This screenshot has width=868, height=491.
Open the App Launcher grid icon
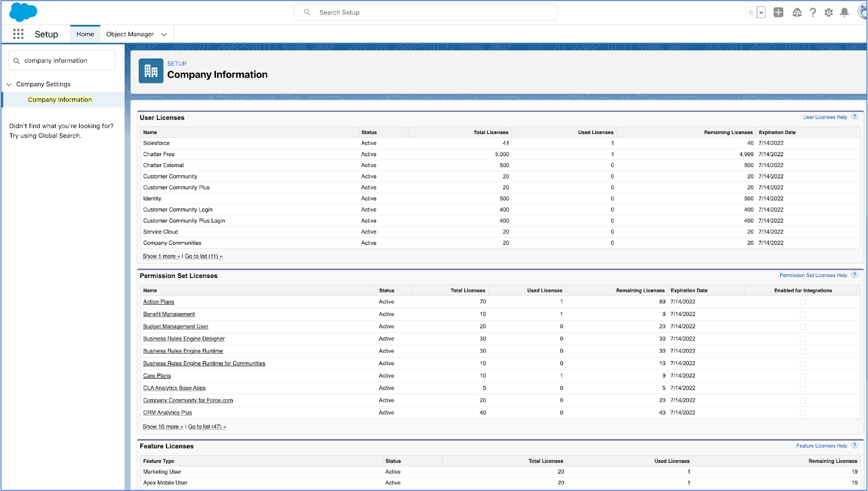pos(18,34)
